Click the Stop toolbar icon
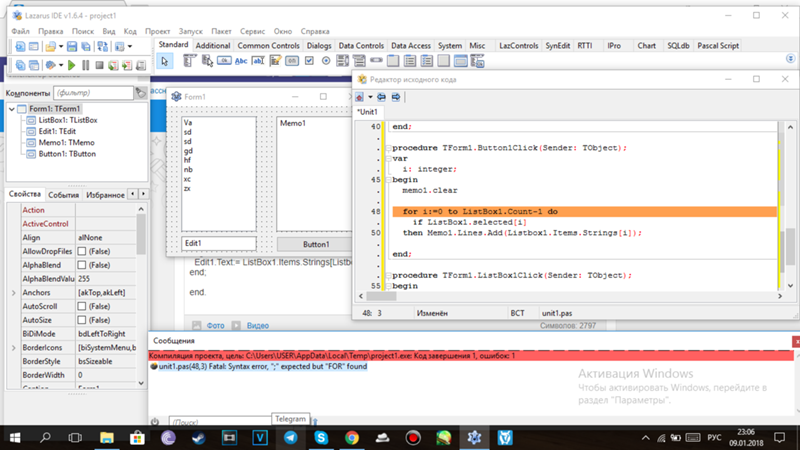800x450 pixels. [x=99, y=65]
